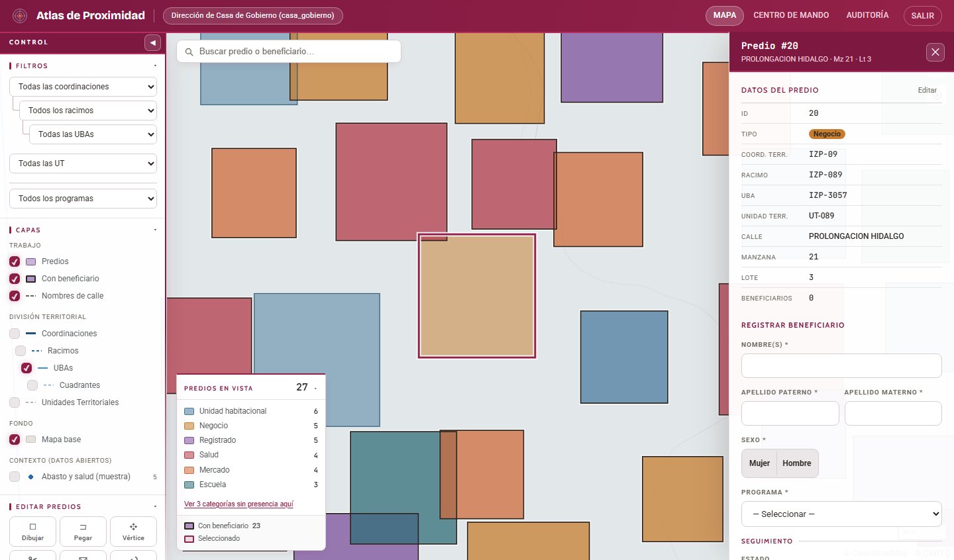Turn off the Mapa base background

tap(15, 440)
